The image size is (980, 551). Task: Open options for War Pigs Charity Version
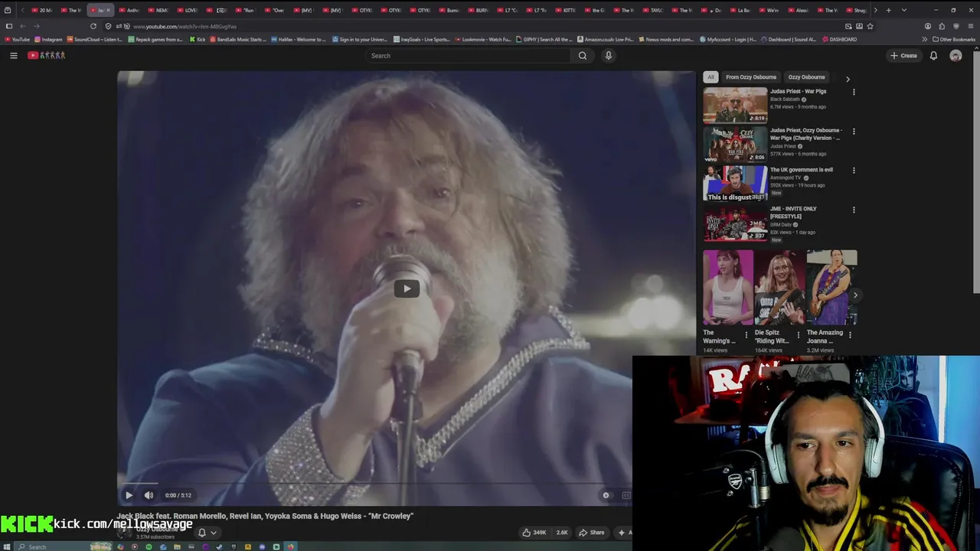click(854, 131)
